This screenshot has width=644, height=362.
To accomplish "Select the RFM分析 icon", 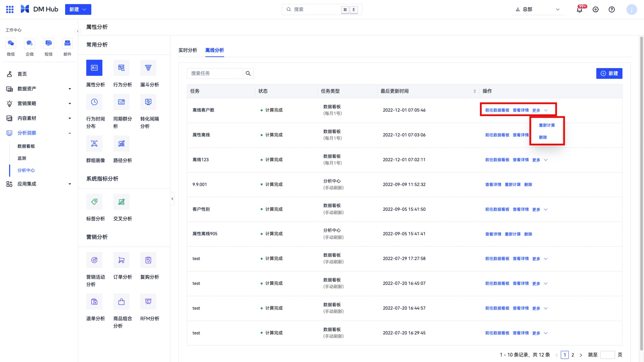I will (148, 302).
